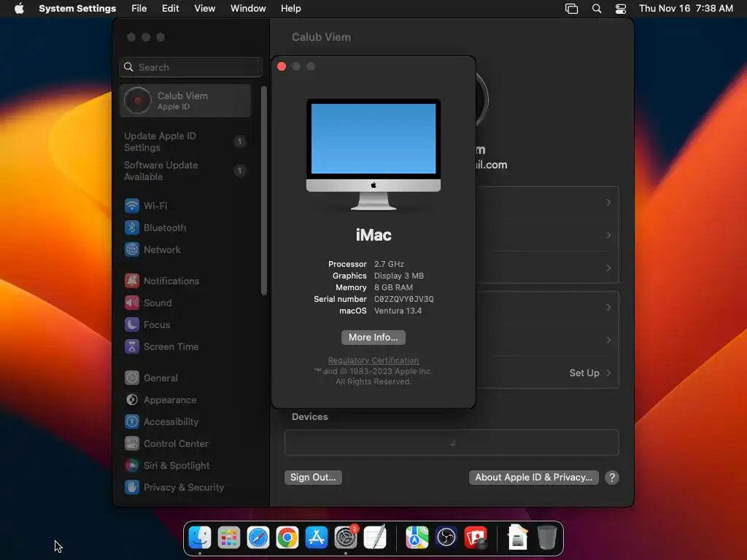Click the iMac image
Image resolution: width=747 pixels, height=560 pixels.
tap(373, 154)
